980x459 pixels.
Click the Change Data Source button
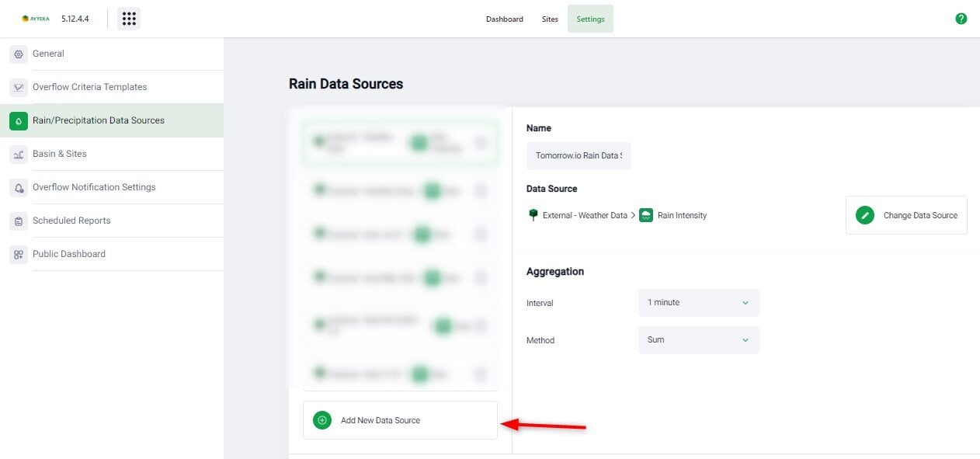pyautogui.click(x=906, y=215)
